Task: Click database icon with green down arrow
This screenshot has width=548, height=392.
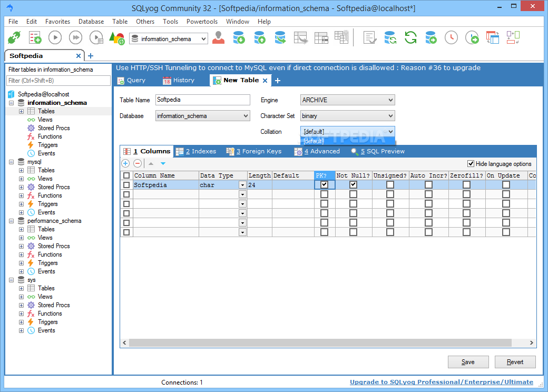Action: pos(239,37)
